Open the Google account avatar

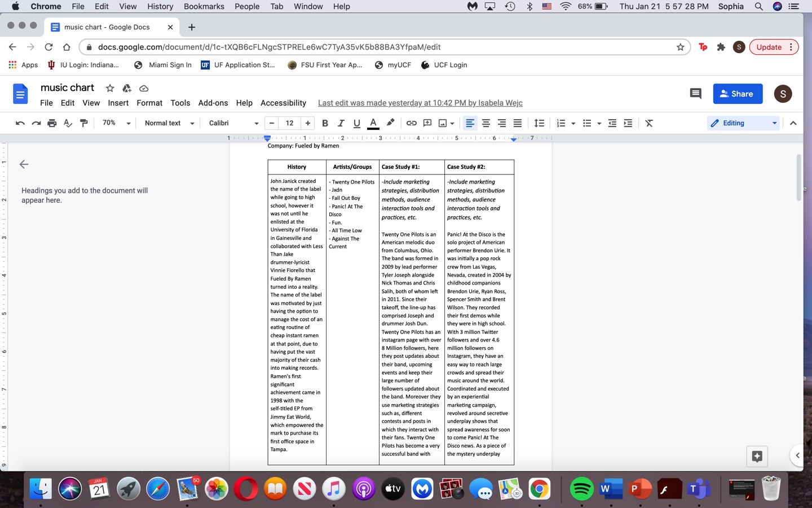783,94
